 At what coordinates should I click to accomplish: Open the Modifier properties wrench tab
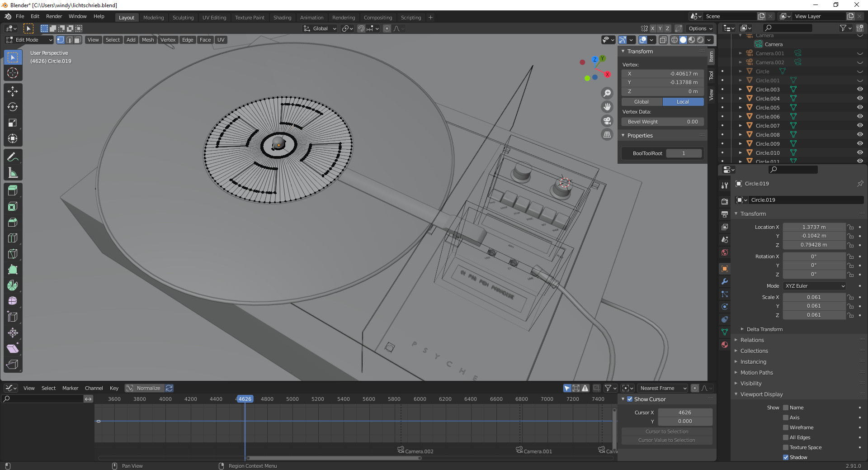[725, 281]
